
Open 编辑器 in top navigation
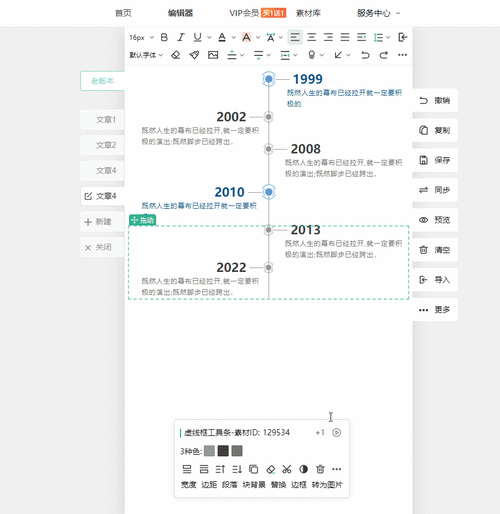[x=180, y=13]
